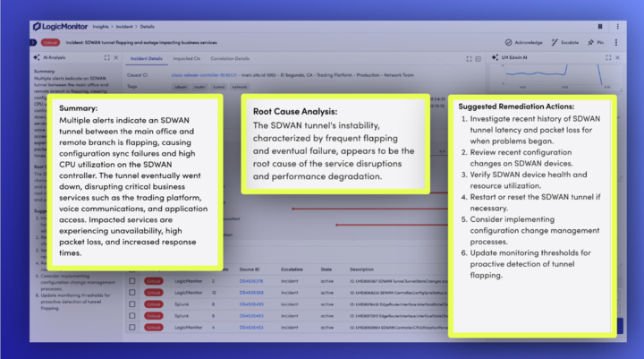
Task: Open the top bar kebab menu
Action: (617, 26)
